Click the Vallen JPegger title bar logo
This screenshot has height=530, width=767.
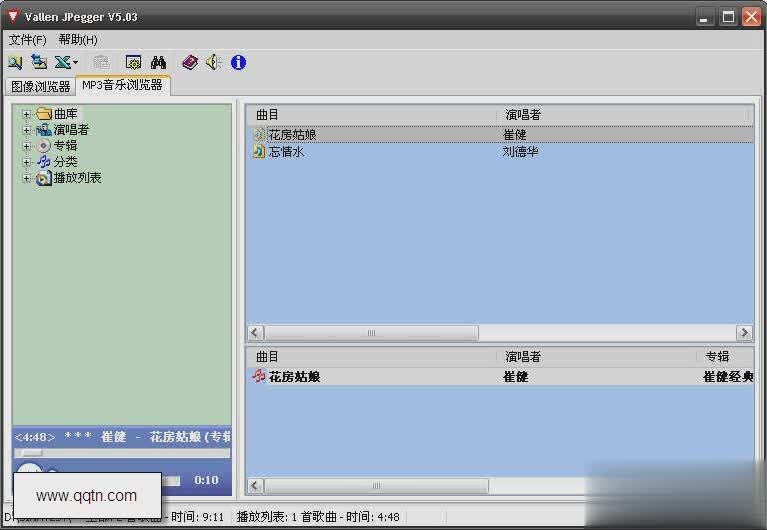[13, 16]
